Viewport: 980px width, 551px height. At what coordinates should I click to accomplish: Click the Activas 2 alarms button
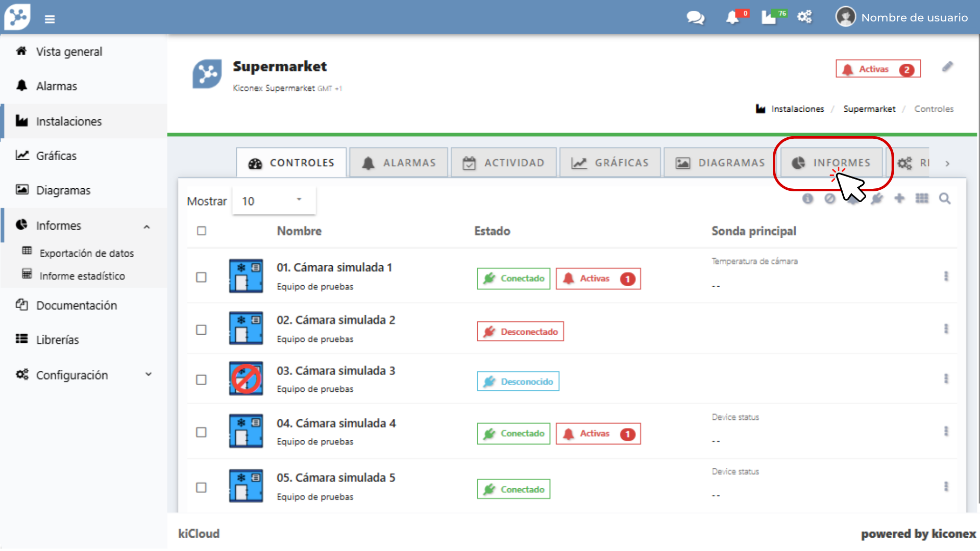point(878,69)
